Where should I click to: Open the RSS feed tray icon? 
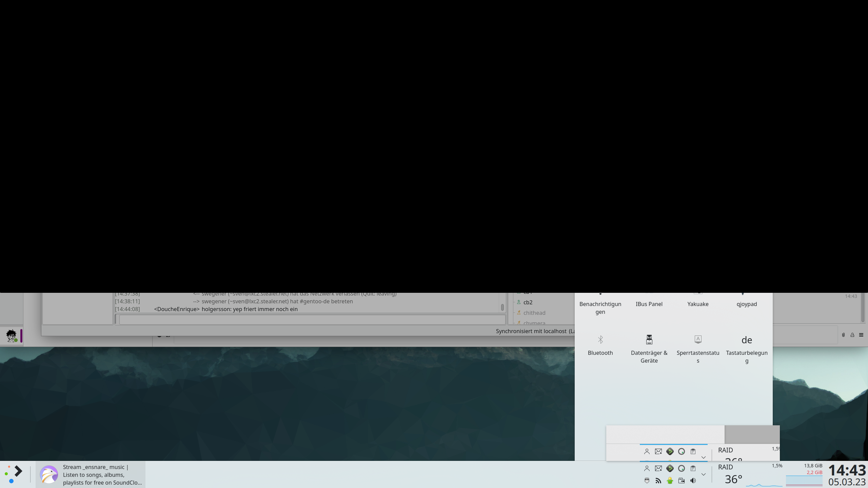[658, 481]
